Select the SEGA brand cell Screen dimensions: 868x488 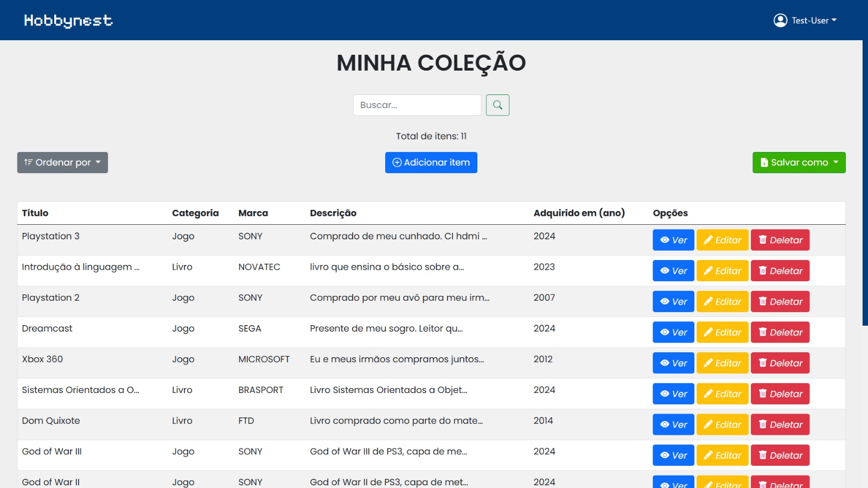pos(250,328)
